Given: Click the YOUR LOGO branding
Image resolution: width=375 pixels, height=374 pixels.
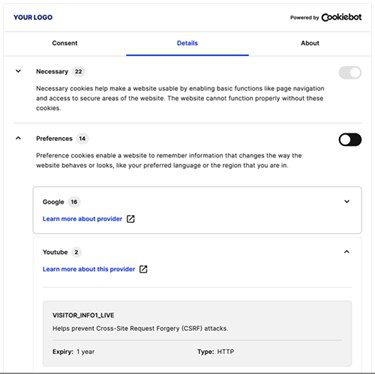Looking at the screenshot, I should click(x=33, y=17).
